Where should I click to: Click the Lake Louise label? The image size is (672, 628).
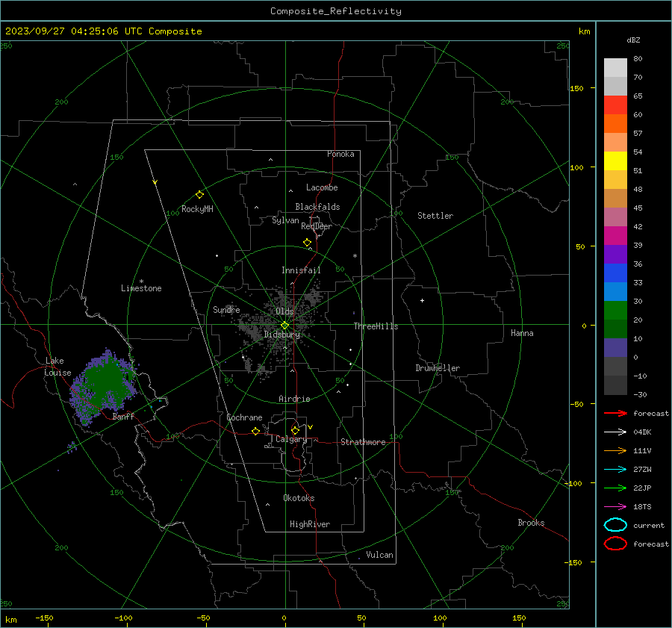(57, 367)
